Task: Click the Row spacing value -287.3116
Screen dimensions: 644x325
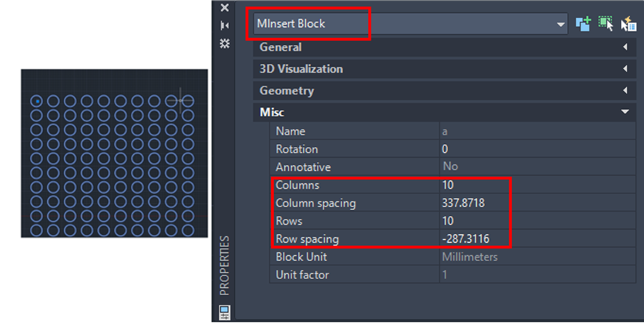Action: (466, 239)
